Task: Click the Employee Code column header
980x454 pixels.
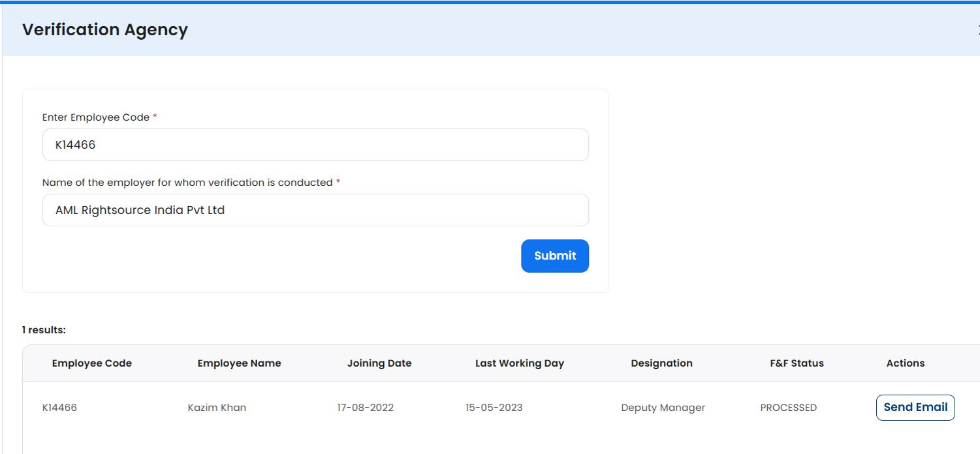Action: coord(92,363)
